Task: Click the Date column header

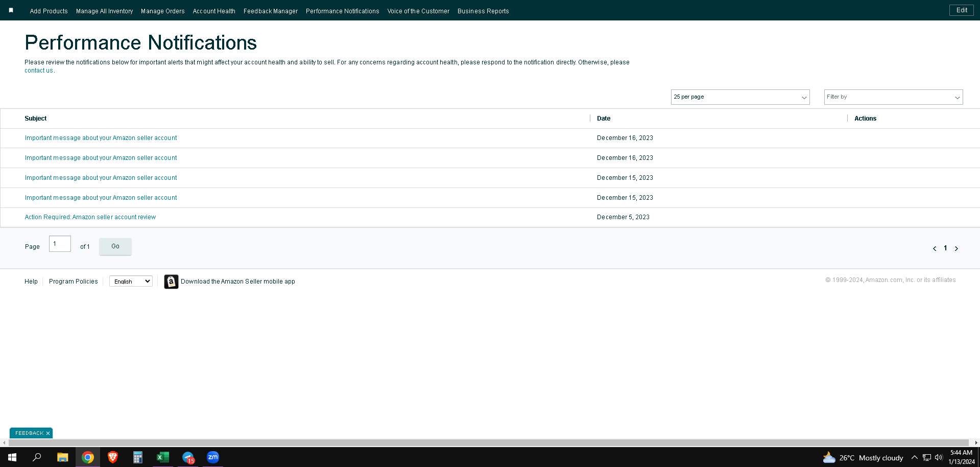Action: [x=604, y=119]
